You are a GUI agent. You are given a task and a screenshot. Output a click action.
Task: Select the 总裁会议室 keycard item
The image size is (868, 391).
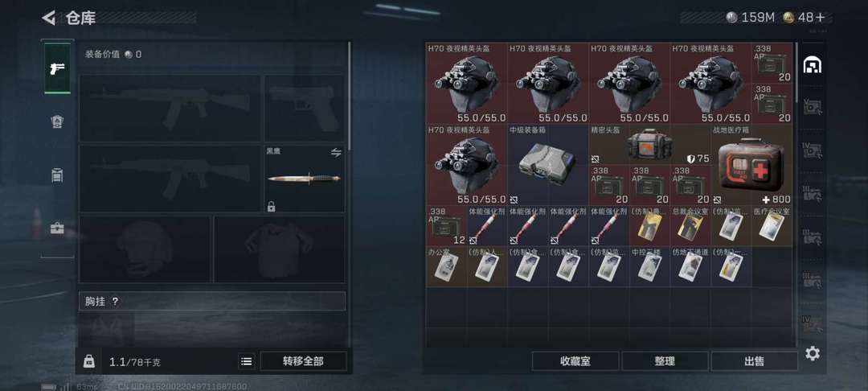coord(690,226)
